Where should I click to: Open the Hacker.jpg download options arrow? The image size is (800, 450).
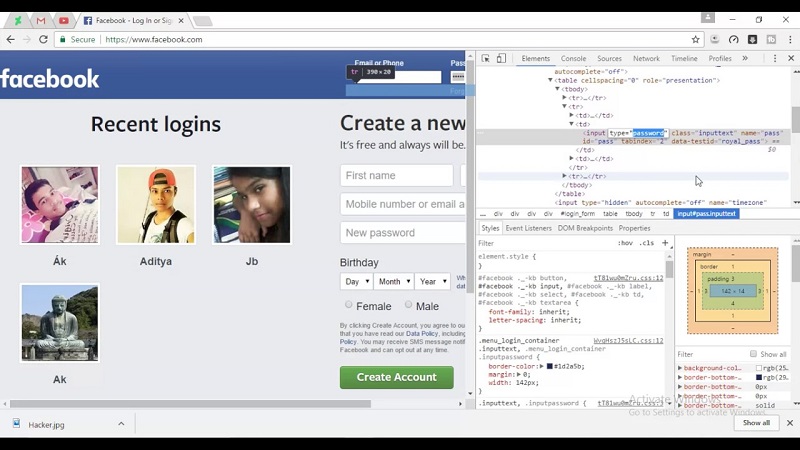tap(121, 423)
